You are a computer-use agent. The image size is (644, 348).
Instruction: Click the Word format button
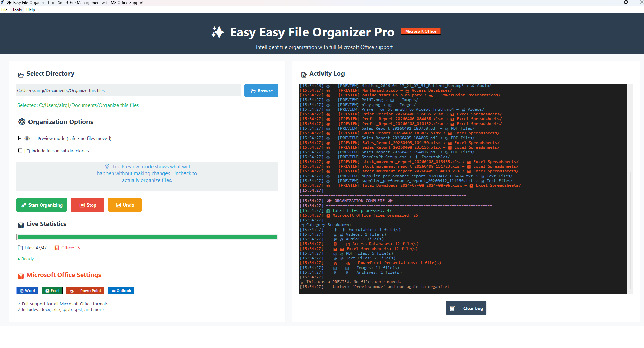27,291
